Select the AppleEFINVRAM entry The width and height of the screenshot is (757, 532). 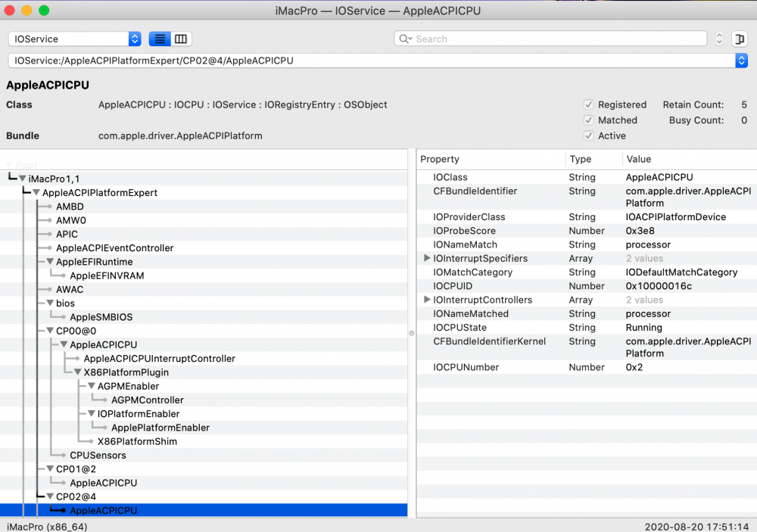click(107, 275)
